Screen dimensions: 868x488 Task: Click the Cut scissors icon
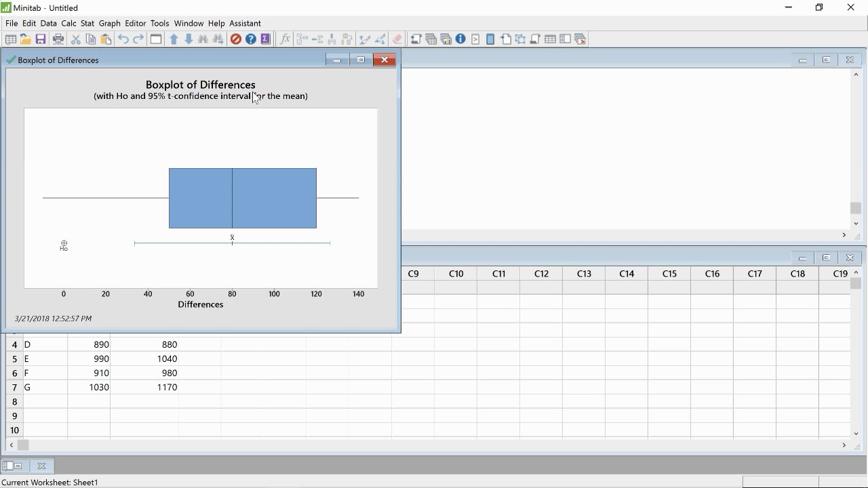76,39
